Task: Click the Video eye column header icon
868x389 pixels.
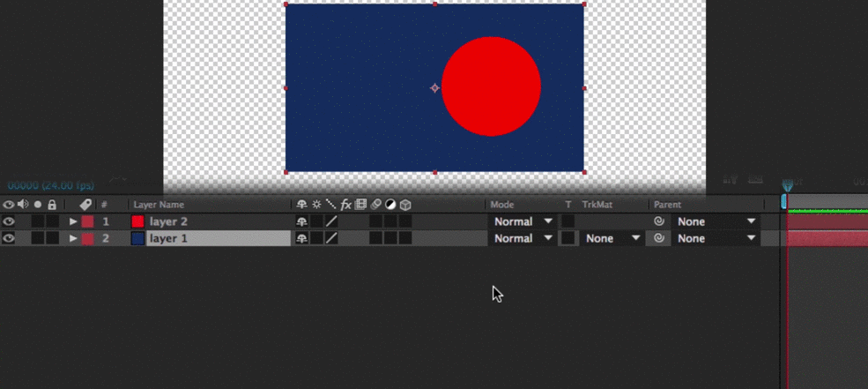Action: click(8, 205)
